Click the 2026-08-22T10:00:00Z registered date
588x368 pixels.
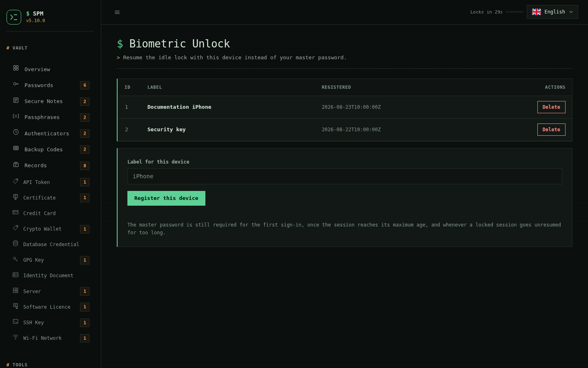click(x=351, y=130)
